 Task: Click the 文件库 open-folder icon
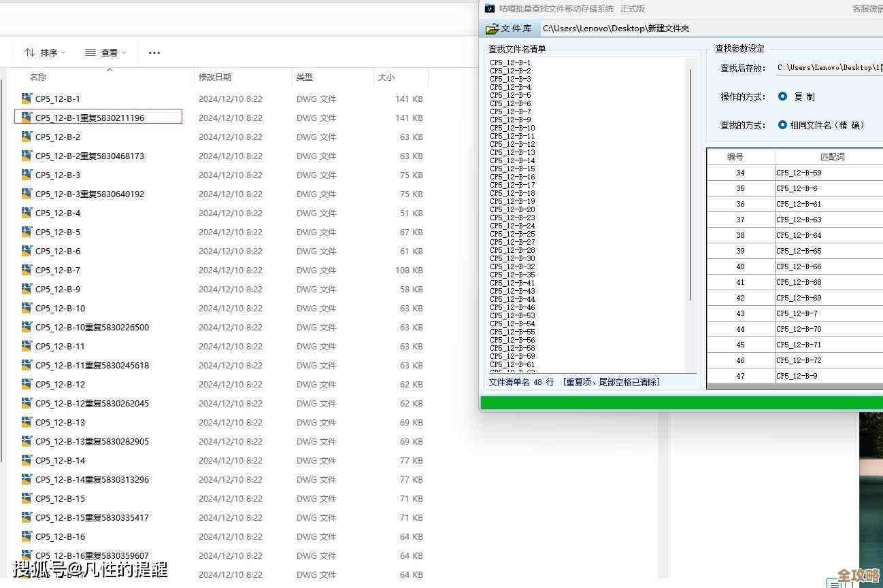click(x=492, y=29)
